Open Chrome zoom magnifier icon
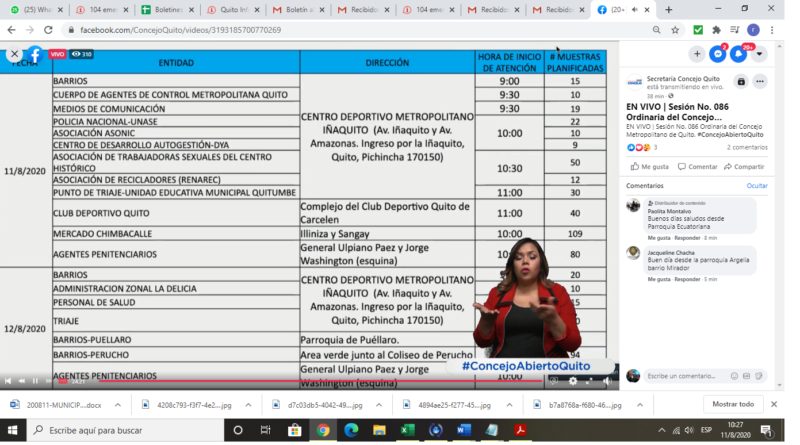800x445 pixels. pyautogui.click(x=656, y=30)
